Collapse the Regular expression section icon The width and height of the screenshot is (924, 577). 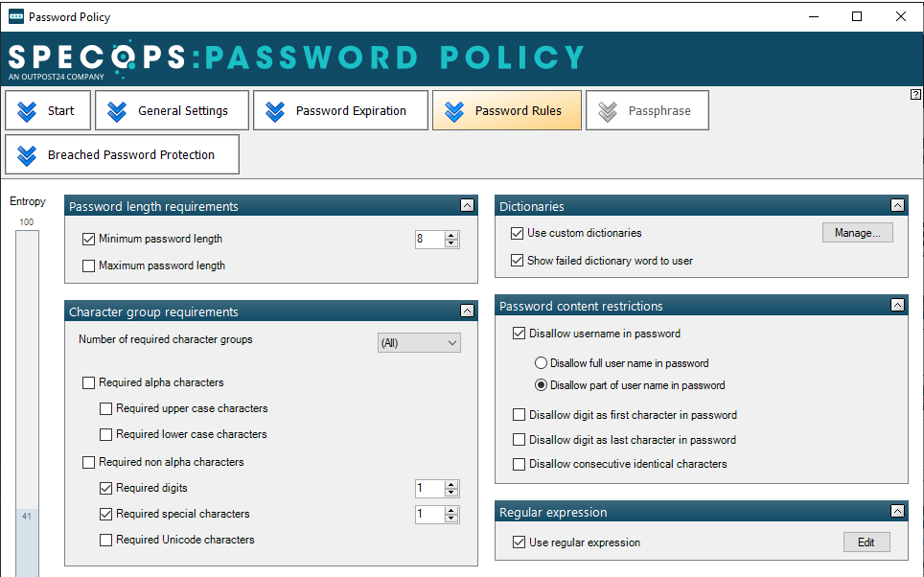tap(897, 511)
